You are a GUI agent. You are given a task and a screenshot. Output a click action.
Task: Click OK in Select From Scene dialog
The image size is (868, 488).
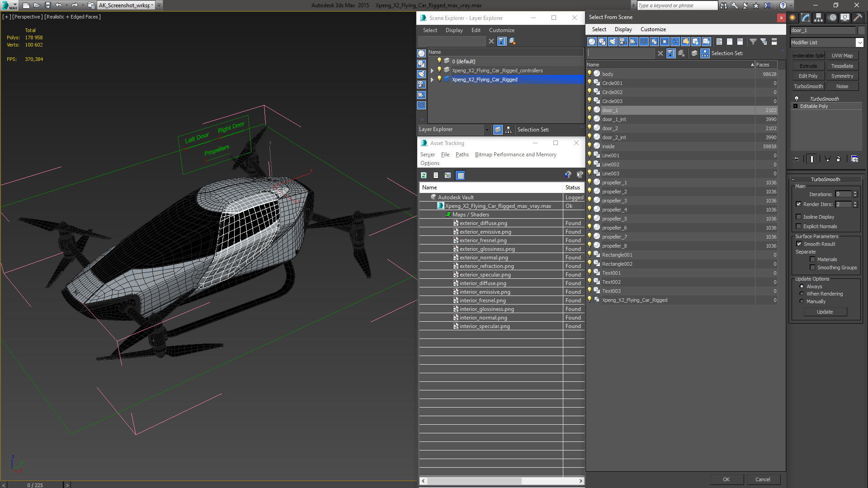[x=726, y=479]
